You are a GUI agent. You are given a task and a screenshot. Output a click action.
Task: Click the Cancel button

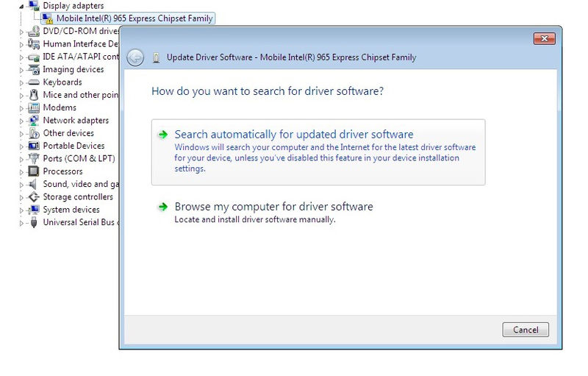526,330
